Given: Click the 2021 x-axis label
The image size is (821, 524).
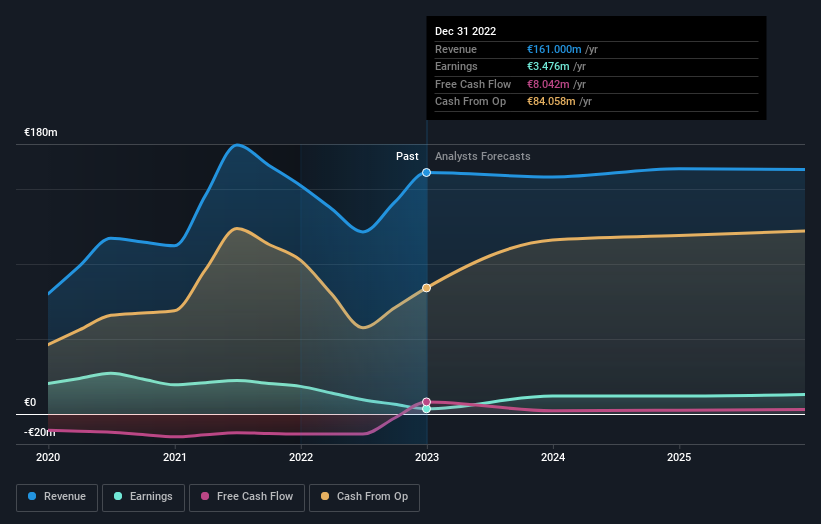Looking at the screenshot, I should tap(174, 458).
